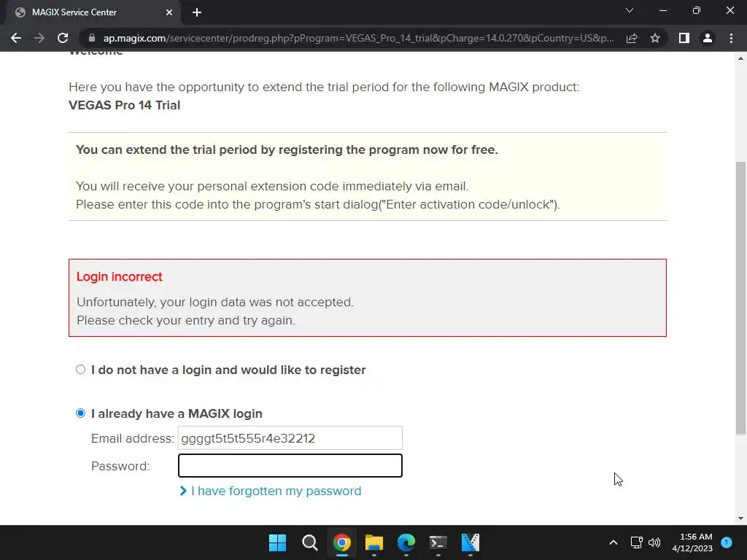Viewport: 747px width, 560px height.
Task: Open the Chrome three-dot menu
Action: click(731, 38)
